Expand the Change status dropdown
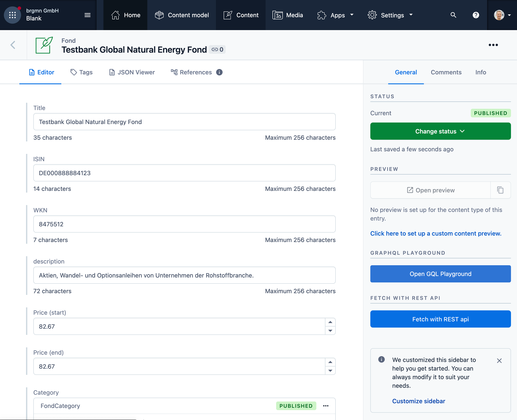Image resolution: width=517 pixels, height=420 pixels. (x=440, y=131)
